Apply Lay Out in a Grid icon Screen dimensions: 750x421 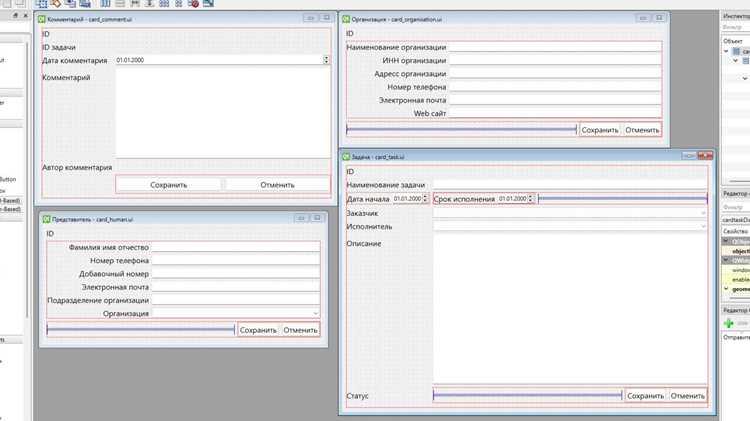(x=164, y=3)
